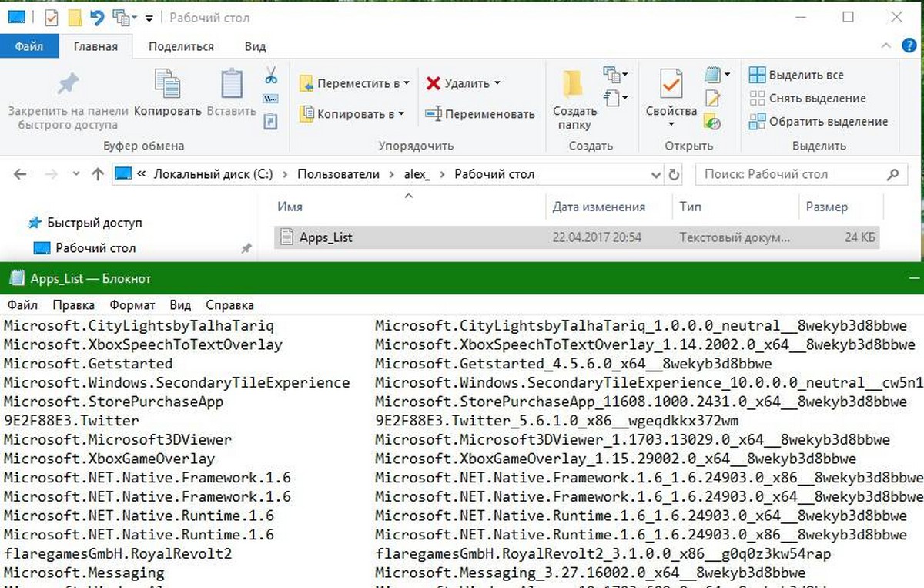The width and height of the screenshot is (924, 588).
Task: Click Invert selection (Обратить выделение)
Action: pos(819,122)
